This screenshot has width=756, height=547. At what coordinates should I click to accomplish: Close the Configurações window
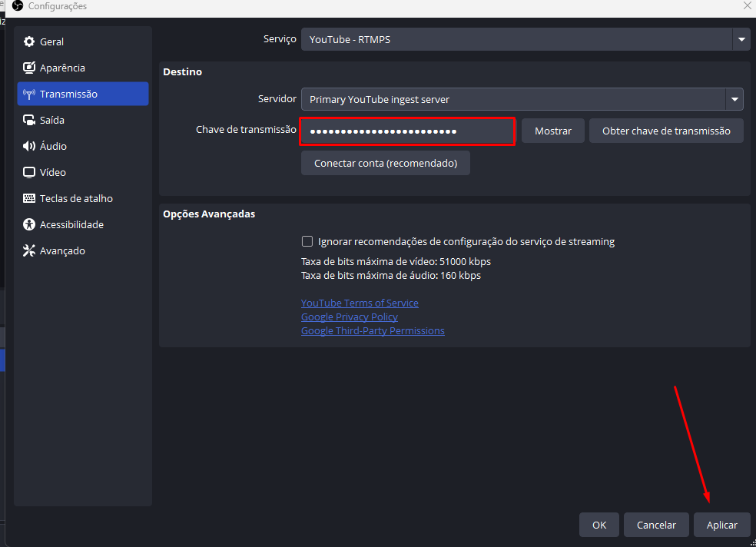(748, 5)
